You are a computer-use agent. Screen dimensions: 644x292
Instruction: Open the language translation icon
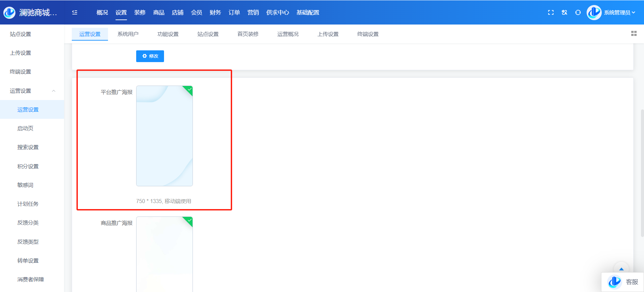[x=565, y=12]
